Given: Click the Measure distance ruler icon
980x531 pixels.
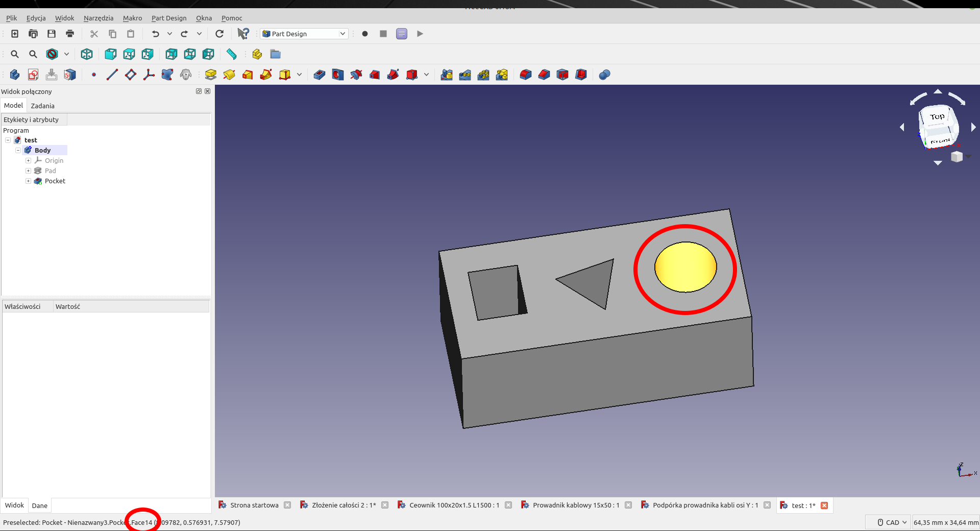Looking at the screenshot, I should pos(231,54).
